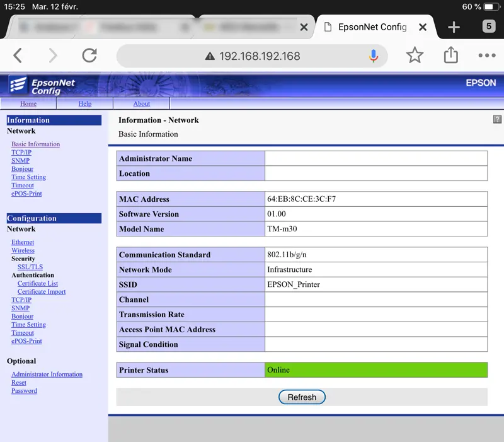This screenshot has height=442, width=504.
Task: Open the Password option link
Action: 24,390
